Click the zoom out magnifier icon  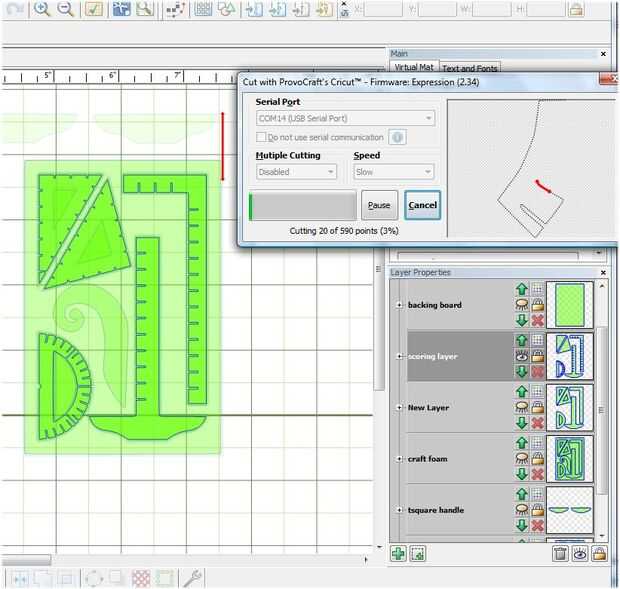[65, 9]
